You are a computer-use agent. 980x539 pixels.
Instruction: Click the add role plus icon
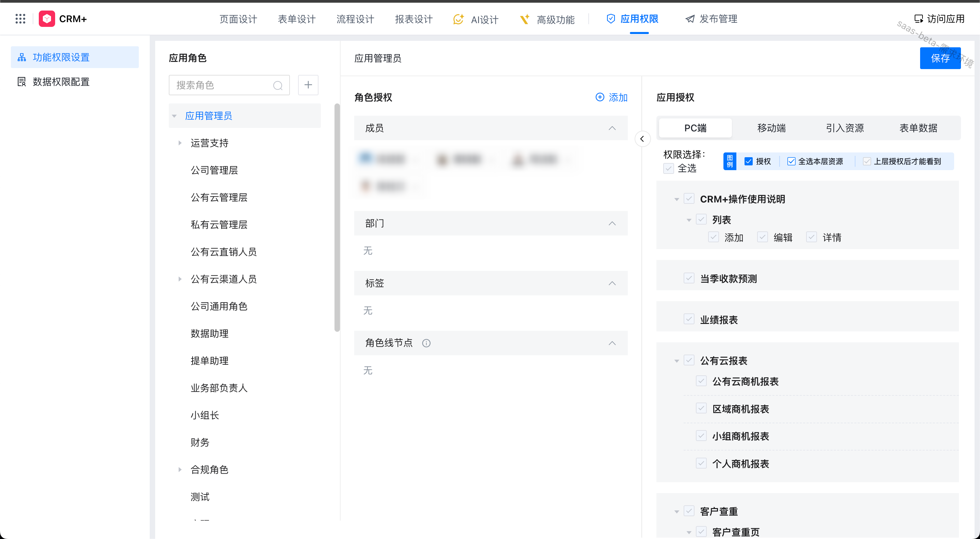308,85
